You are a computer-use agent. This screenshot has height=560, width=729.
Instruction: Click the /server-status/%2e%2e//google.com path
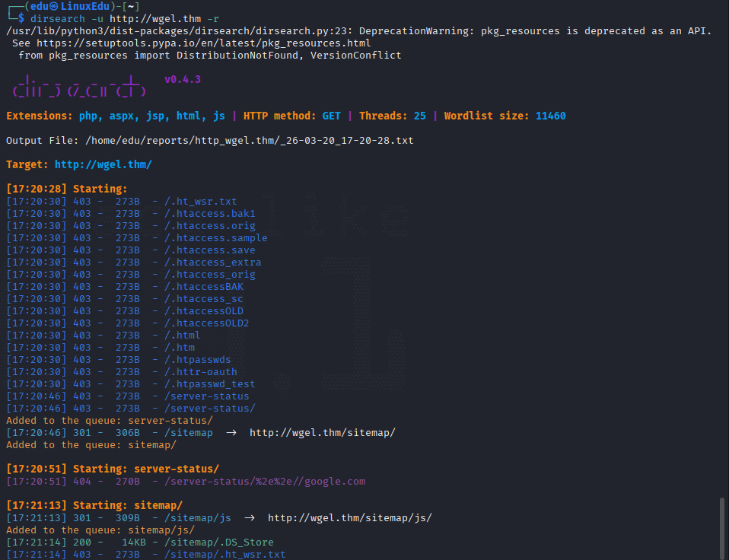[x=265, y=482]
